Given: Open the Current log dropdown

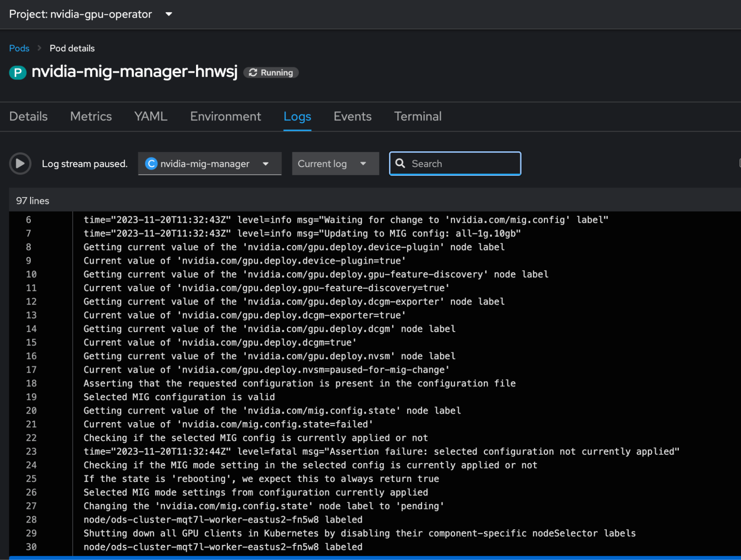Looking at the screenshot, I should (x=335, y=163).
